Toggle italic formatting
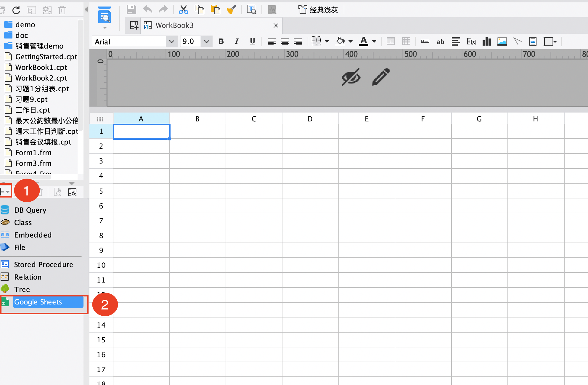588x385 pixels. pyautogui.click(x=237, y=41)
